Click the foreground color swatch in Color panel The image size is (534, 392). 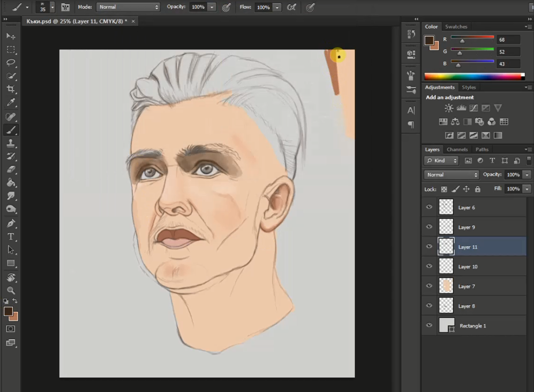point(429,40)
